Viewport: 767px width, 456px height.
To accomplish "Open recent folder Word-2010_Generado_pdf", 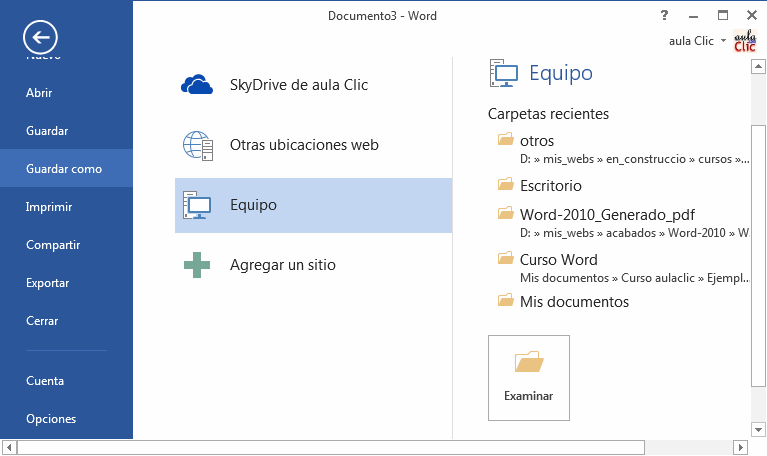I will tap(607, 215).
